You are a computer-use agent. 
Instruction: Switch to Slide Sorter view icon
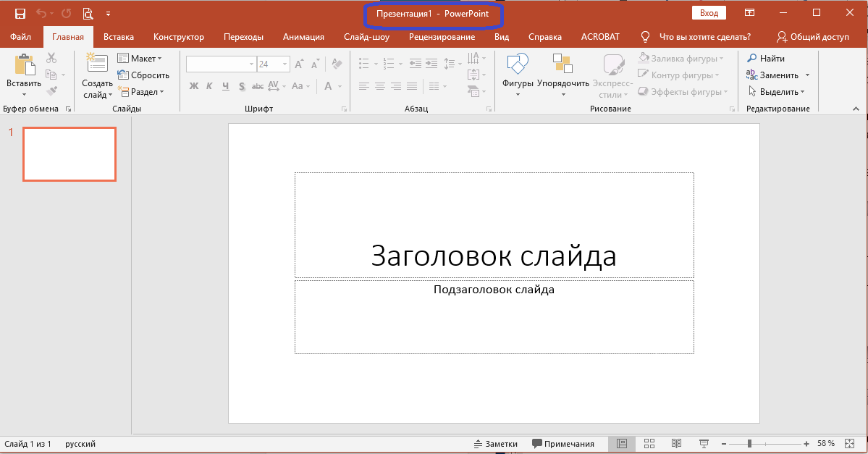(649, 443)
